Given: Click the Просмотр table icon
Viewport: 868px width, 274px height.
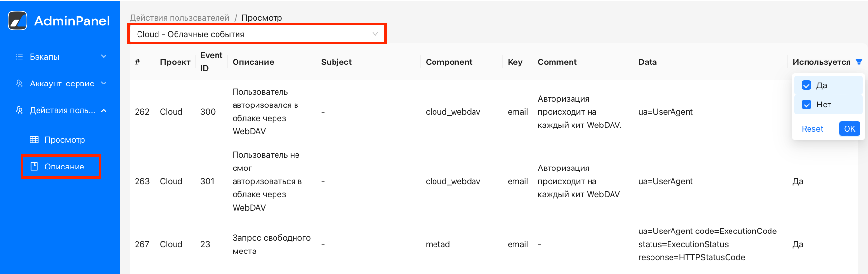Looking at the screenshot, I should [34, 140].
